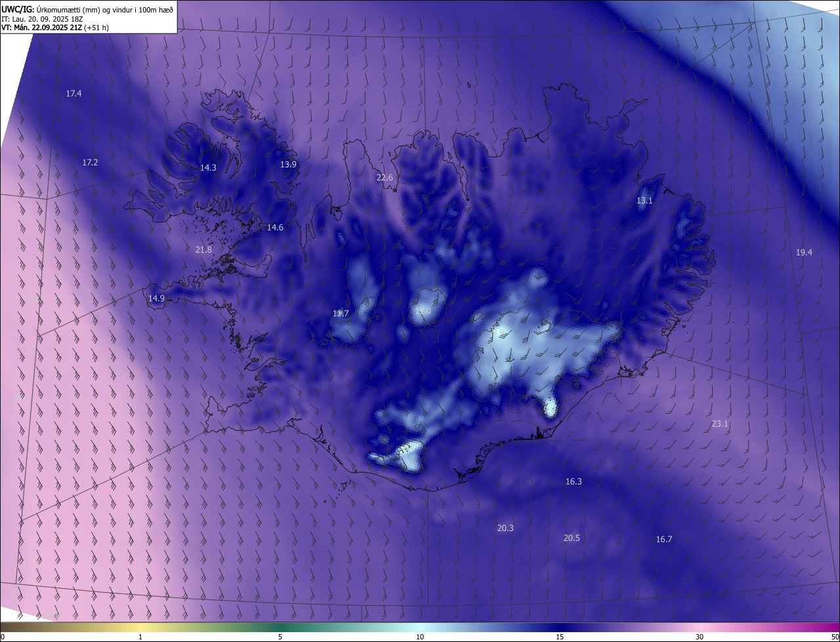Click the 20.3 value label
The height and width of the screenshot is (642, 840).
click(x=505, y=528)
